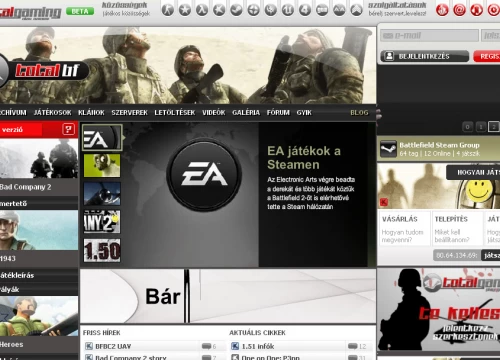The width and height of the screenshot is (500, 360).
Task: Open the Steam community icon in top bar
Action: 236,10
